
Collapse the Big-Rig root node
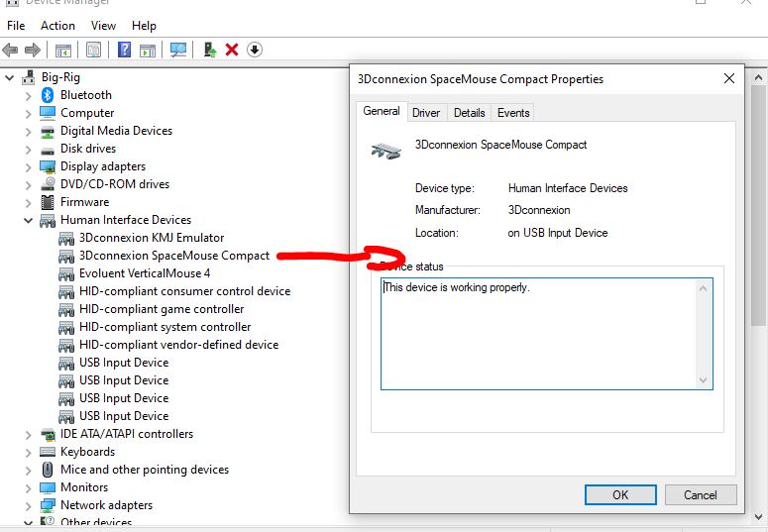tap(9, 77)
